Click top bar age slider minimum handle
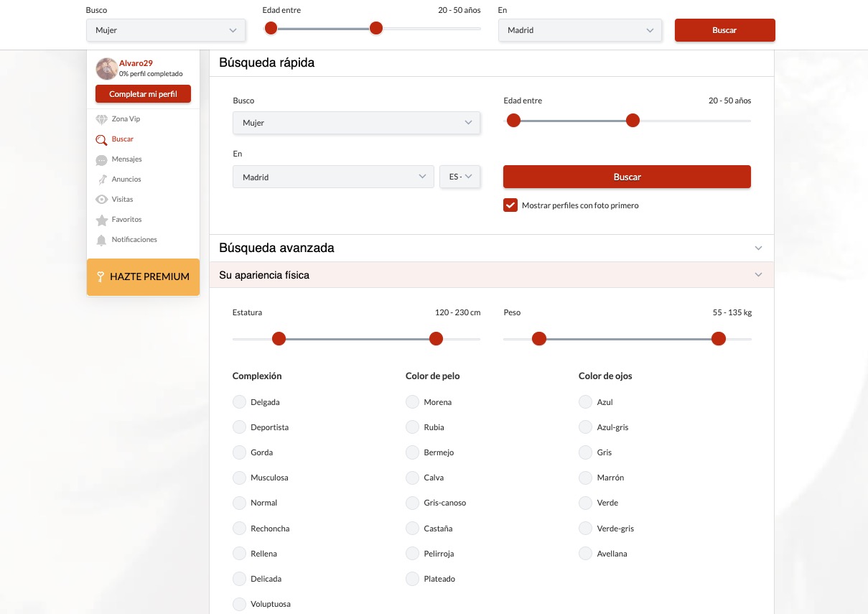Viewport: 868px width, 614px height. tap(271, 28)
